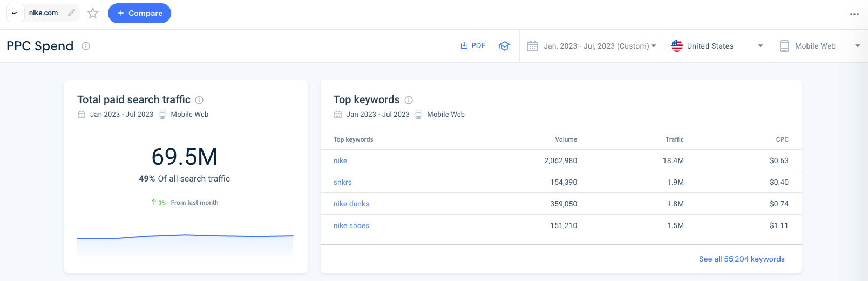This screenshot has width=868, height=281.
Task: Click the Volume column header
Action: [566, 139]
